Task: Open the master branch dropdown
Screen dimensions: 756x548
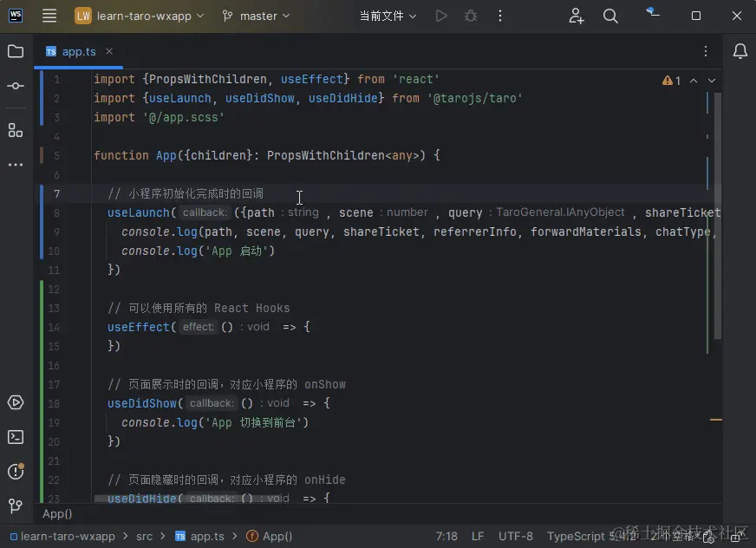Action: click(257, 16)
